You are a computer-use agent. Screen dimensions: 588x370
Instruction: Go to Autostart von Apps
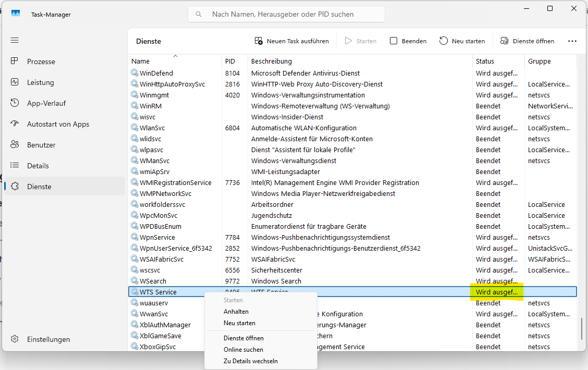coord(57,124)
